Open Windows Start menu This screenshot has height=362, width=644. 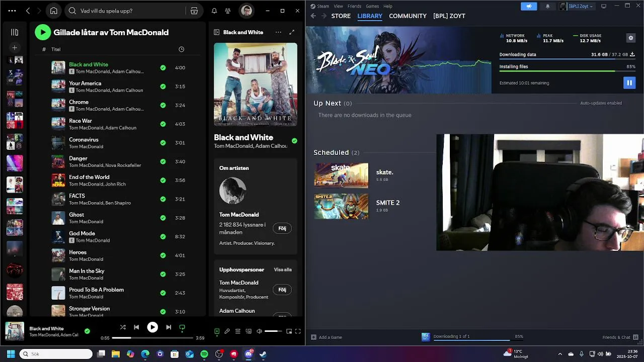click(11, 354)
